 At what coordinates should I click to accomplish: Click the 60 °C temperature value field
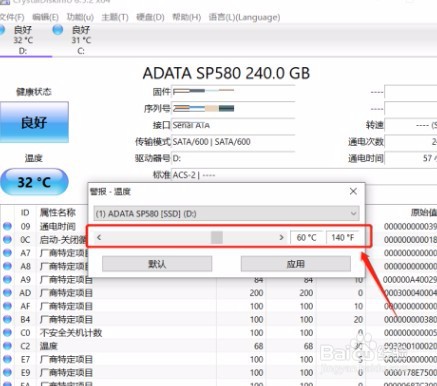coord(307,237)
